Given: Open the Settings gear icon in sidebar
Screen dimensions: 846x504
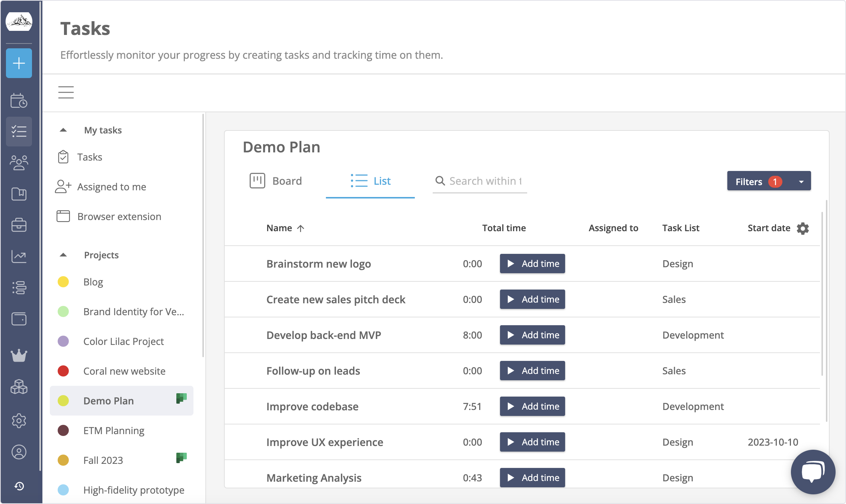Looking at the screenshot, I should pyautogui.click(x=19, y=420).
